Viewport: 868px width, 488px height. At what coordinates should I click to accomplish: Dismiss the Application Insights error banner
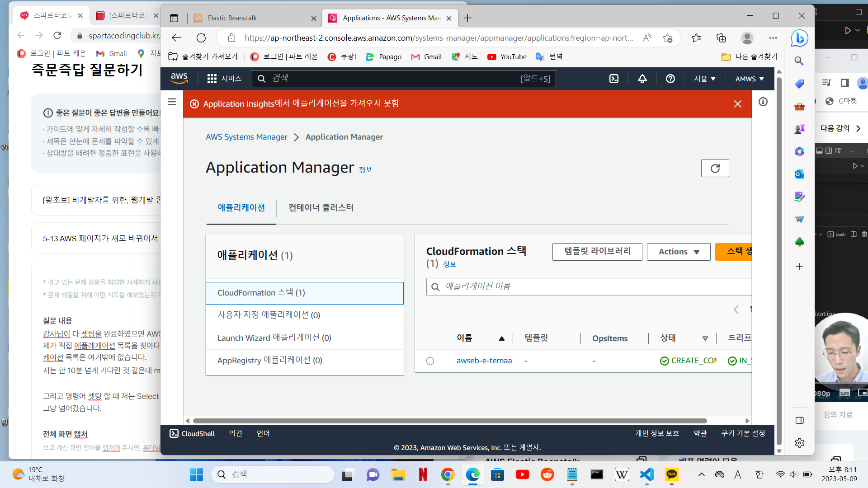pyautogui.click(x=738, y=104)
